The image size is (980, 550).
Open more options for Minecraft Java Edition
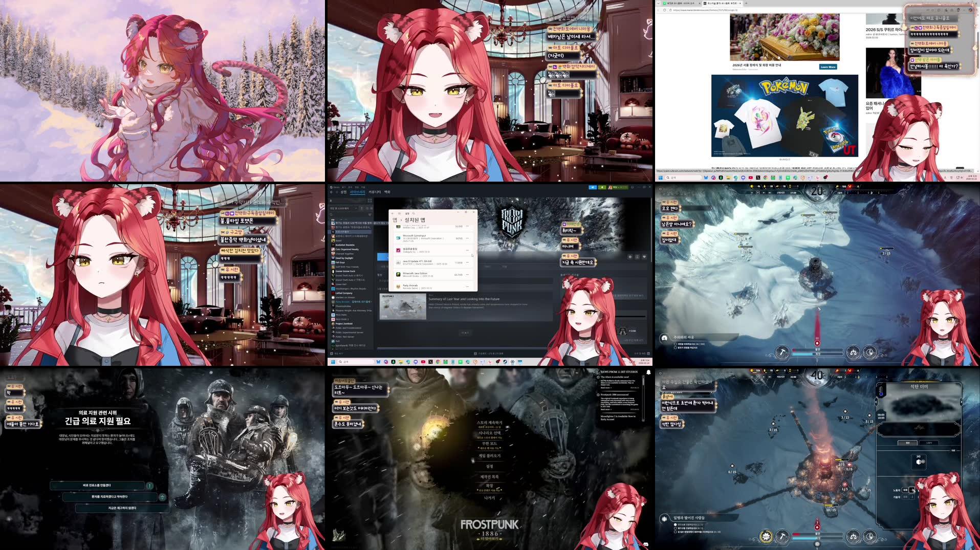click(467, 274)
